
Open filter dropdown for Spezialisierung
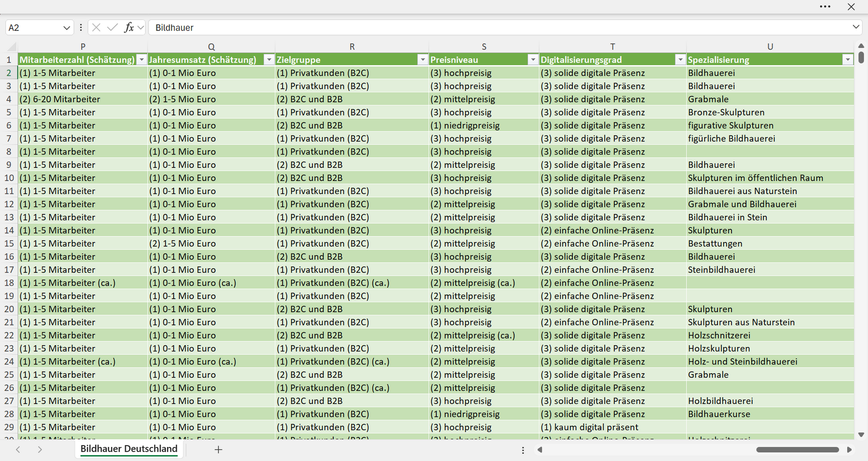tap(847, 60)
